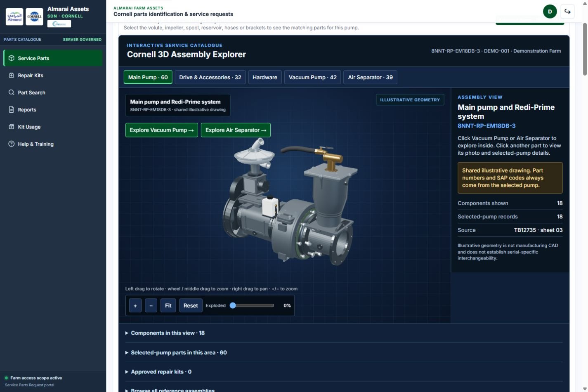Click the Repair Kits icon in sidebar
This screenshot has width=588, height=392.
[12, 76]
